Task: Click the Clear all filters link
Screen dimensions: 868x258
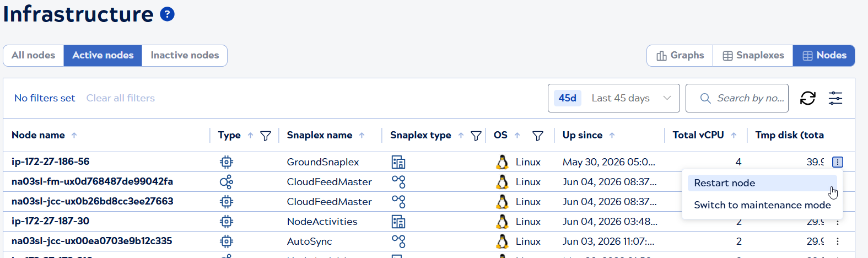Action: 121,98
